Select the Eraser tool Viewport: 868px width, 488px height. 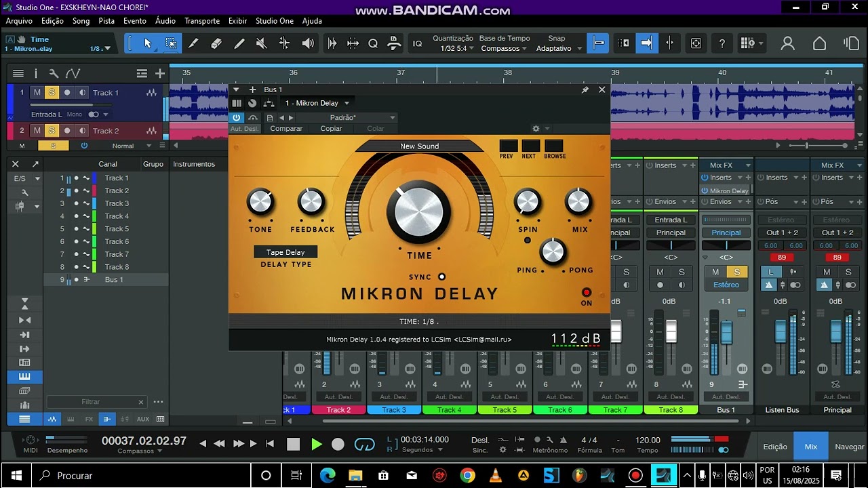[216, 43]
